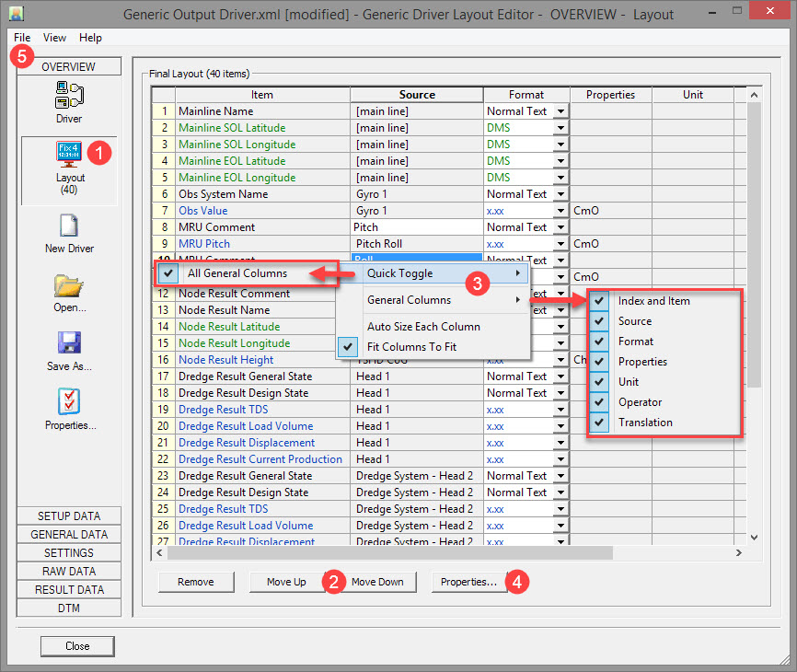797x672 pixels.
Task: Click the Save As floppy disk icon
Action: tap(69, 344)
